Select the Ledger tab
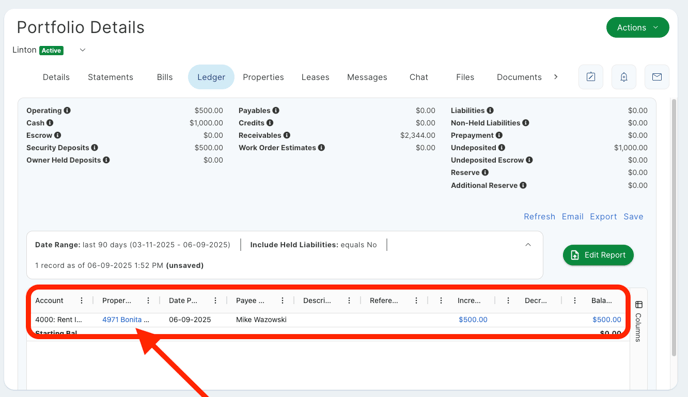The width and height of the screenshot is (688, 397). [211, 77]
